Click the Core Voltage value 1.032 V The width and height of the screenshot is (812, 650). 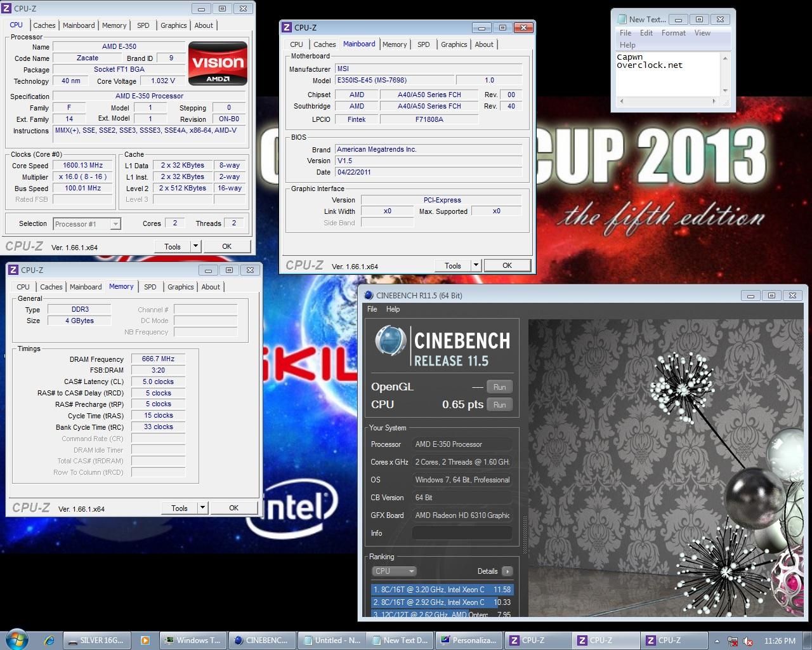[x=163, y=81]
